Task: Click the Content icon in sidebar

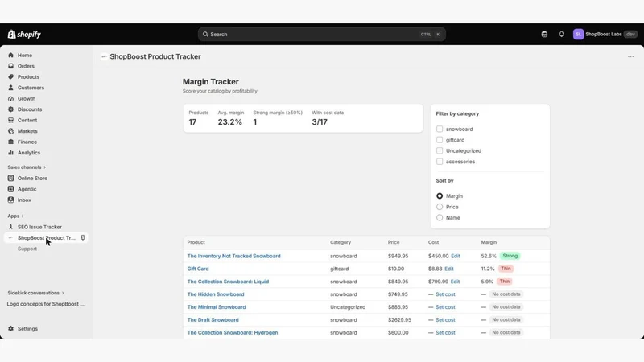Action: coord(10,120)
